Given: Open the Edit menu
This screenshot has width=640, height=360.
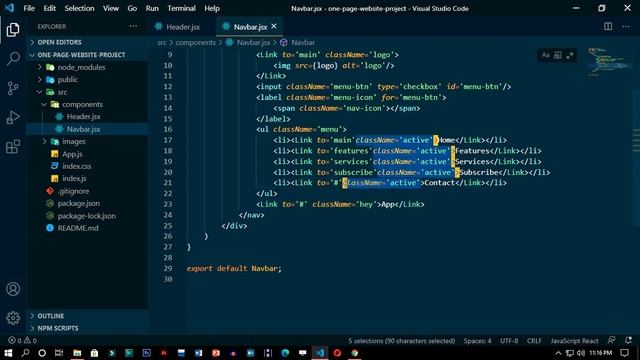Looking at the screenshot, I should point(49,8).
